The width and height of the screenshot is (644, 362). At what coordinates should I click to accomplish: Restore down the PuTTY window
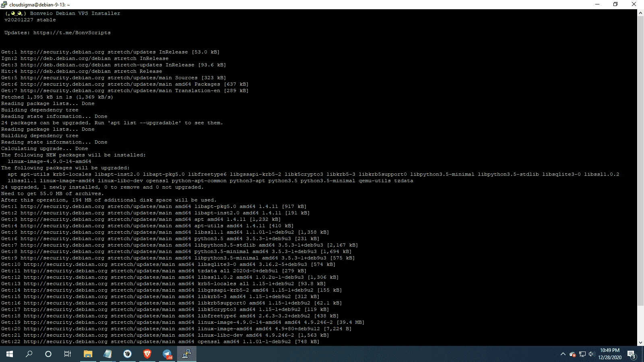coord(615,4)
